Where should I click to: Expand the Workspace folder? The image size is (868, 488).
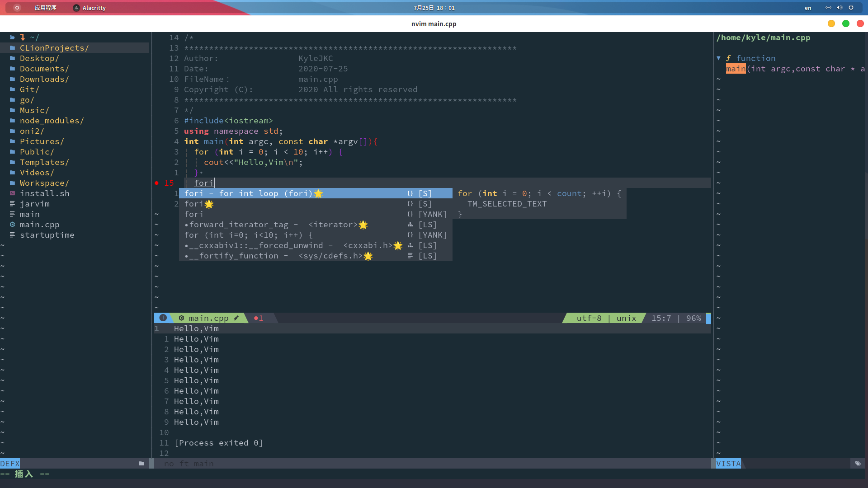pyautogui.click(x=44, y=183)
